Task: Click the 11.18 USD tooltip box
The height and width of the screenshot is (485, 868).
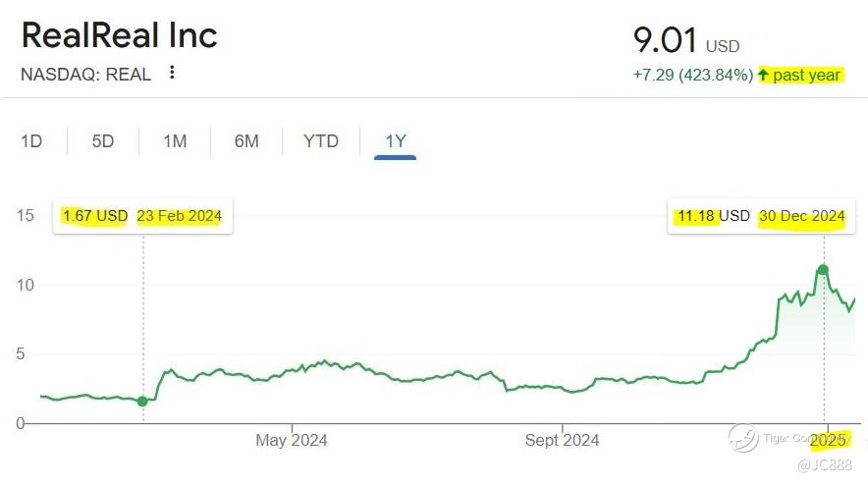Action: [x=761, y=216]
